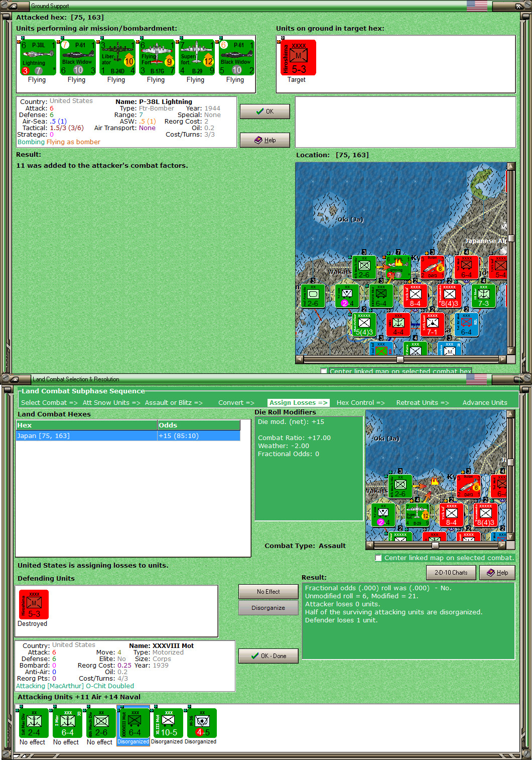Click the B-29 counter on lower map
This screenshot has height=760, width=532.
point(417,515)
